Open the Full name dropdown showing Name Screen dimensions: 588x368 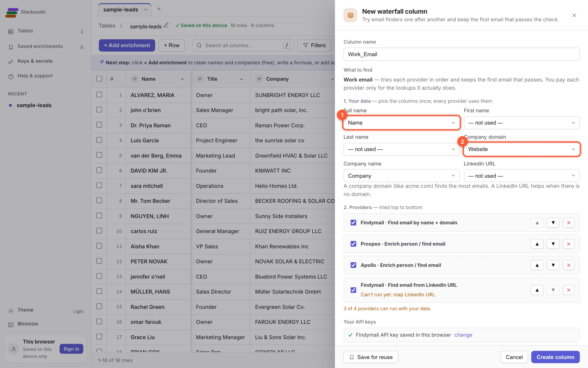(402, 123)
